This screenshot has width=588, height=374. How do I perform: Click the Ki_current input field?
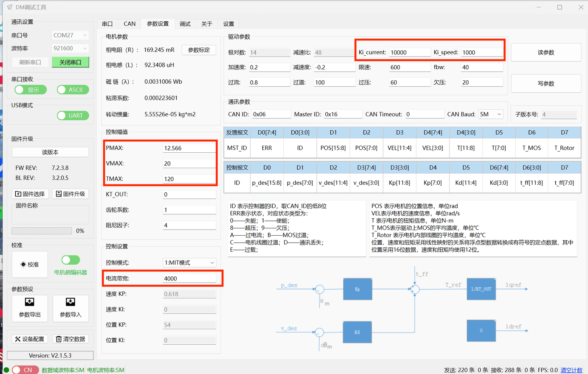pyautogui.click(x=410, y=52)
